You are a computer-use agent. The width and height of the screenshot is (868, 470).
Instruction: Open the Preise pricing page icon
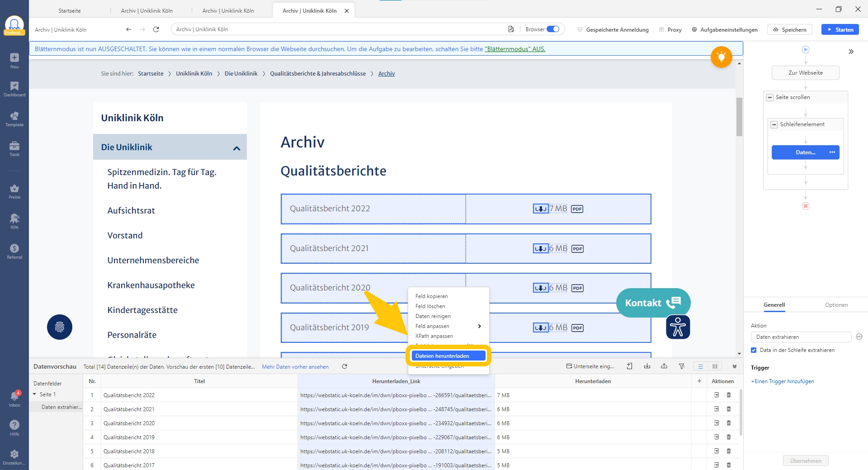pyautogui.click(x=14, y=191)
